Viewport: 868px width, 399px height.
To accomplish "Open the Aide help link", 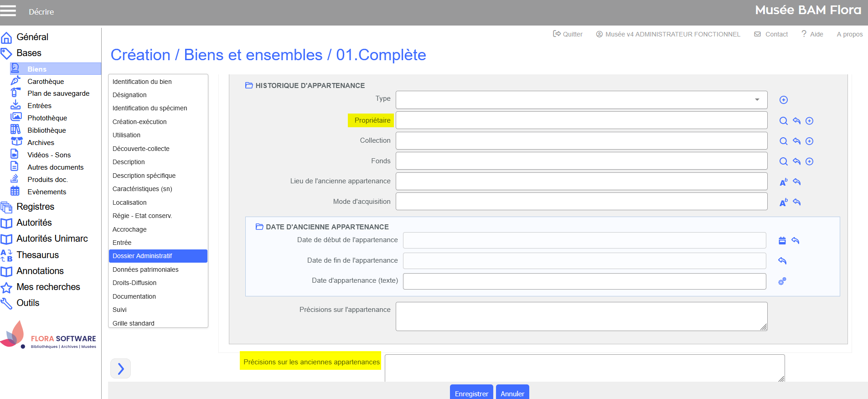I will 812,34.
